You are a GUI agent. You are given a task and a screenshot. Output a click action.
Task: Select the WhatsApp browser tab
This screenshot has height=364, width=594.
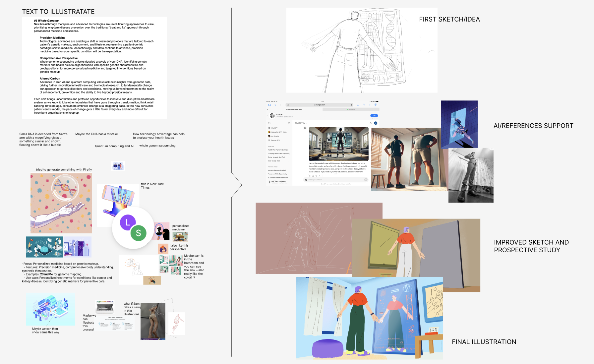point(351,109)
